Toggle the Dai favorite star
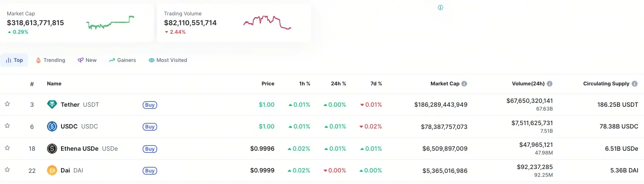Viewport: 644px width, 184px height. tap(7, 170)
